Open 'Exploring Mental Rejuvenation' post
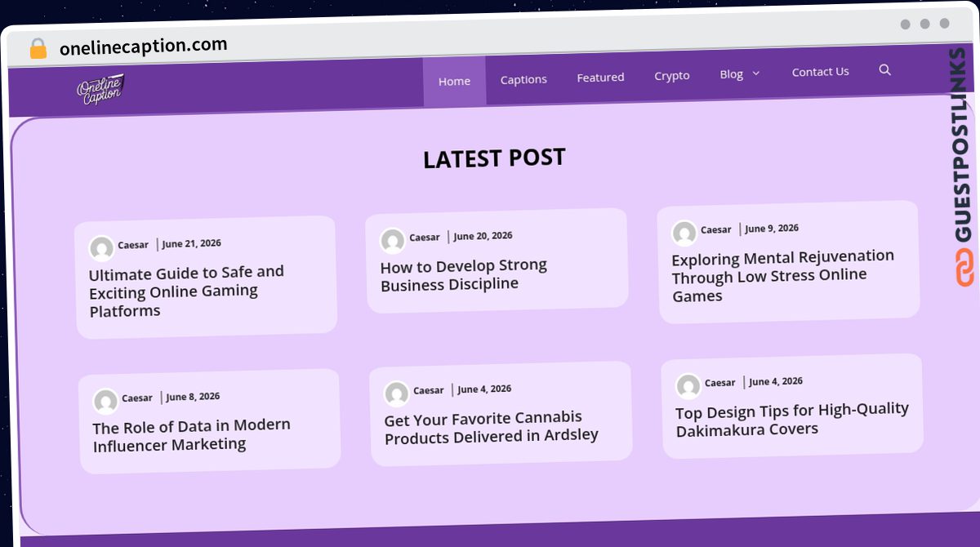Viewport: 980px width, 547px height. click(x=783, y=276)
